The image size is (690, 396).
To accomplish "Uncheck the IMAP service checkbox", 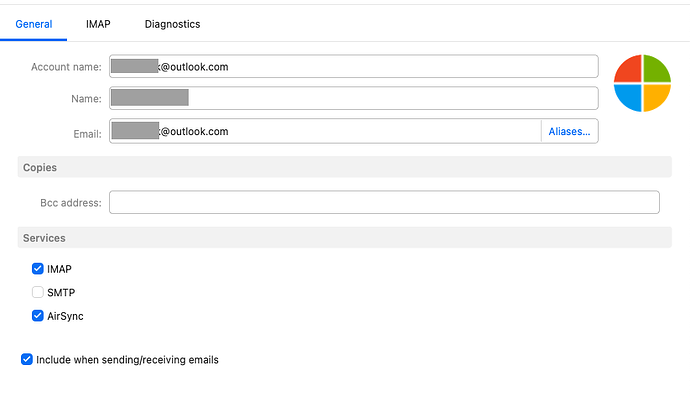I will pyautogui.click(x=38, y=268).
